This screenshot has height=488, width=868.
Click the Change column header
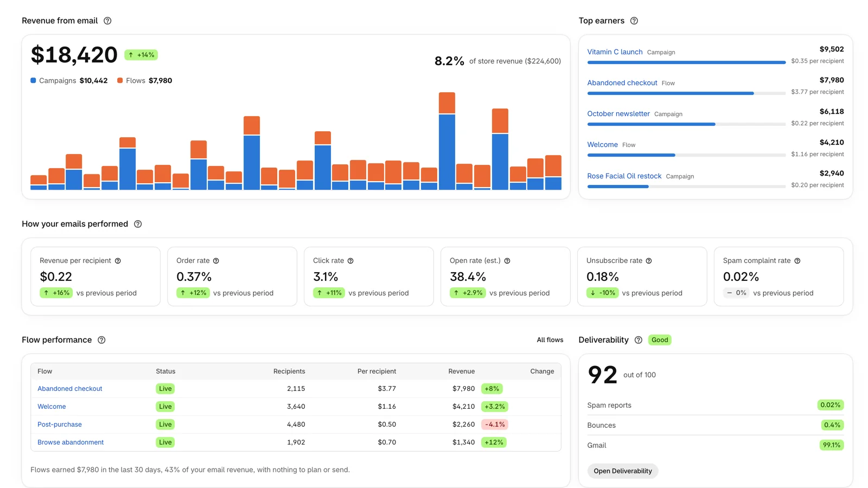click(x=542, y=371)
